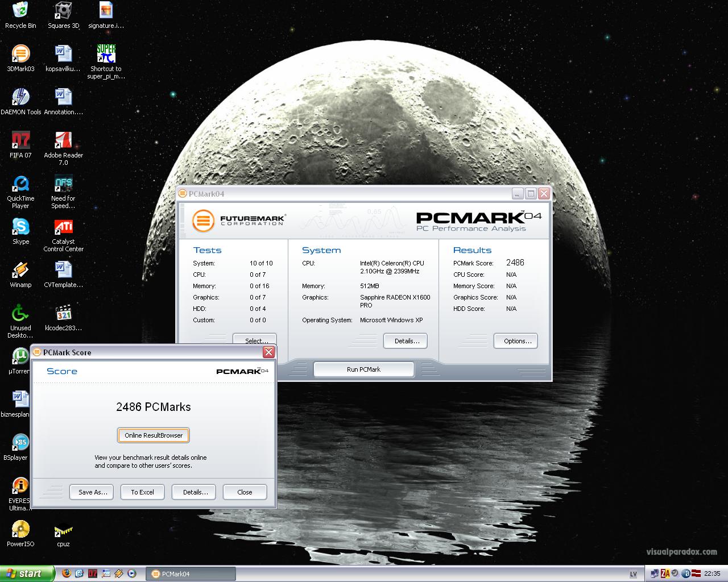Open the LV language bar indicator
Viewport: 728px width, 582px height.
(x=633, y=574)
